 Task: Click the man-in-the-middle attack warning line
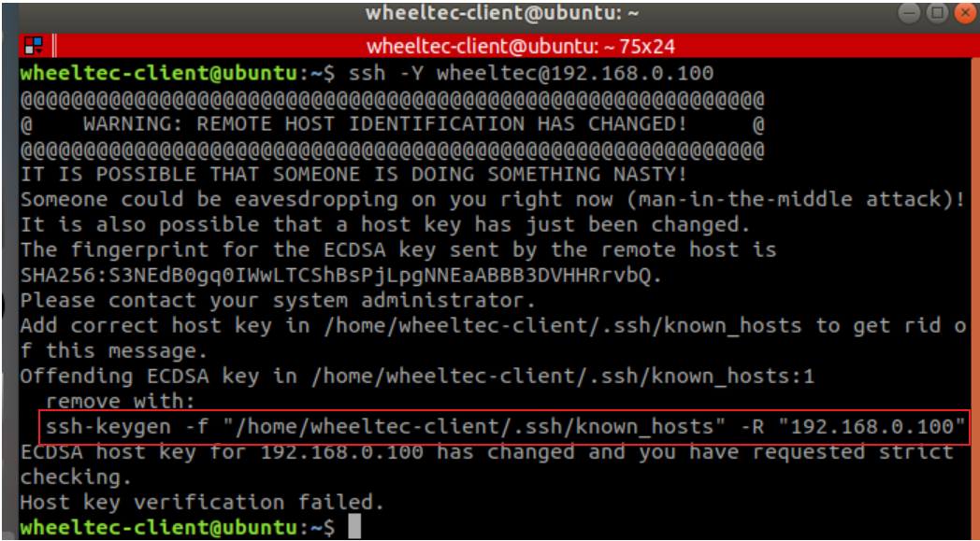[x=493, y=200]
